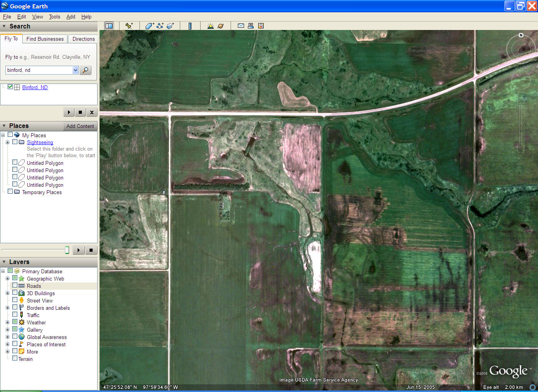
Task: Switch to Find Businesses tab
Action: (x=45, y=39)
